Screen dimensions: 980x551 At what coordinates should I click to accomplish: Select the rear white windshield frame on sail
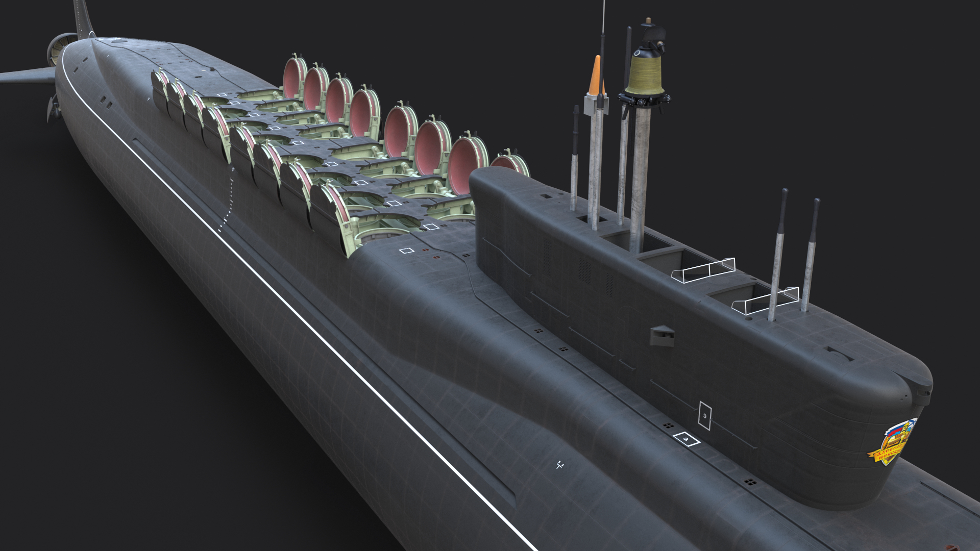click(704, 270)
